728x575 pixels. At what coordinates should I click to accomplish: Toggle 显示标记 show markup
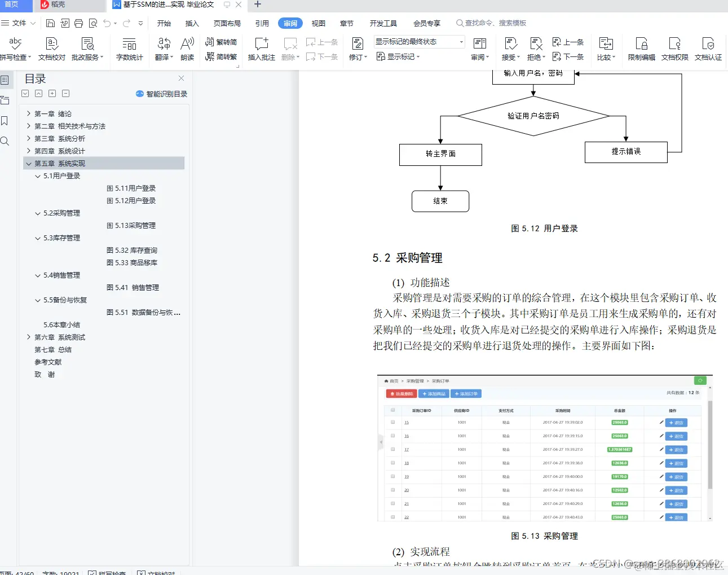(398, 56)
